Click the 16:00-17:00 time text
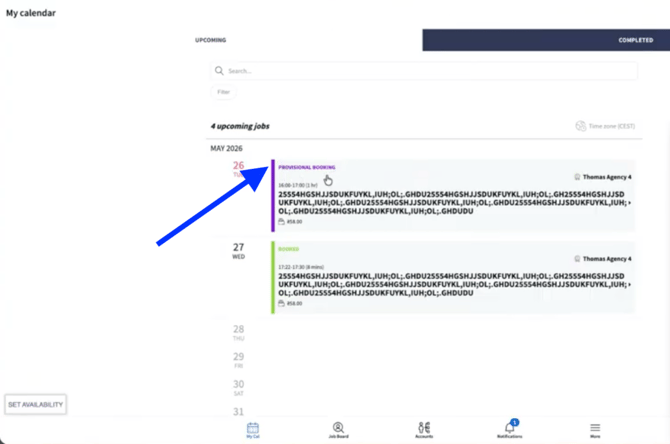The height and width of the screenshot is (444, 670). [x=298, y=185]
